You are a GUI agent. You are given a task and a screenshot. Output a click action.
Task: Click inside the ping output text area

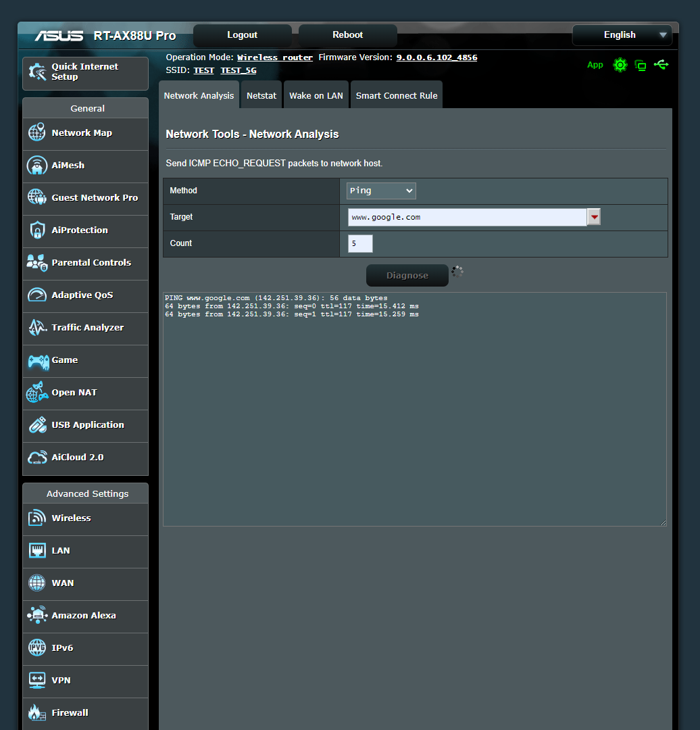click(x=415, y=409)
